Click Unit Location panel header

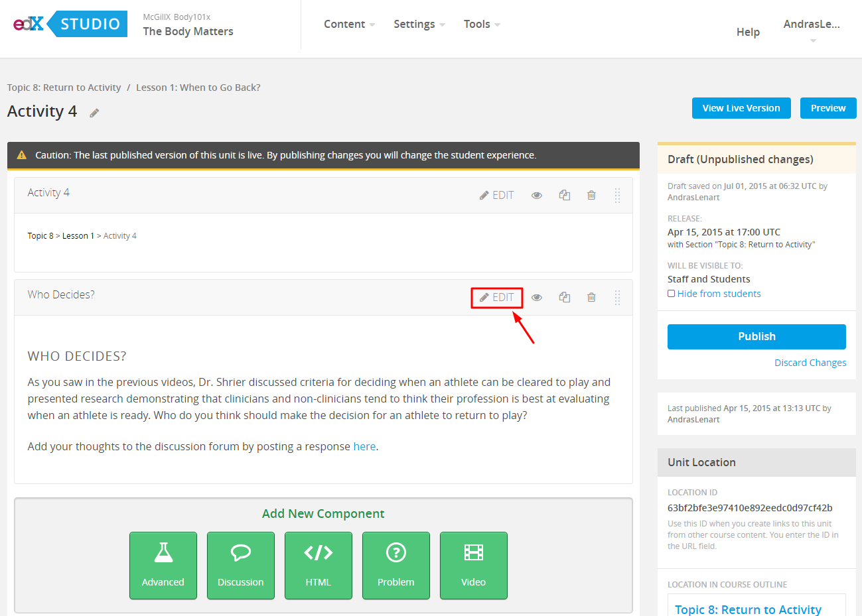pos(756,462)
